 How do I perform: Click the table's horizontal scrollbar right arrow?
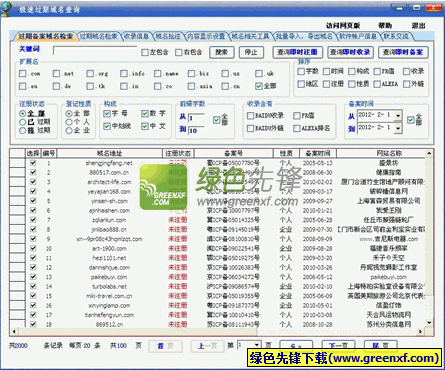[420, 331]
